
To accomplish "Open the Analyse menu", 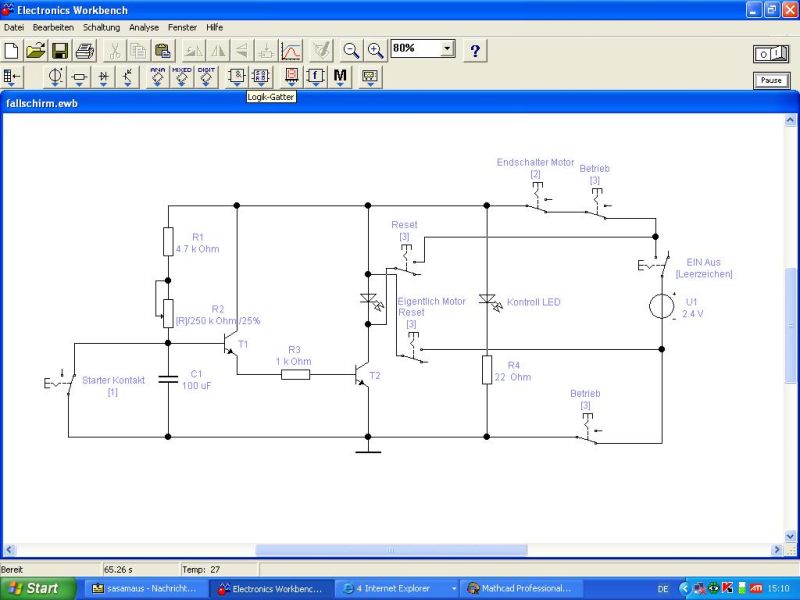I will pyautogui.click(x=144, y=27).
